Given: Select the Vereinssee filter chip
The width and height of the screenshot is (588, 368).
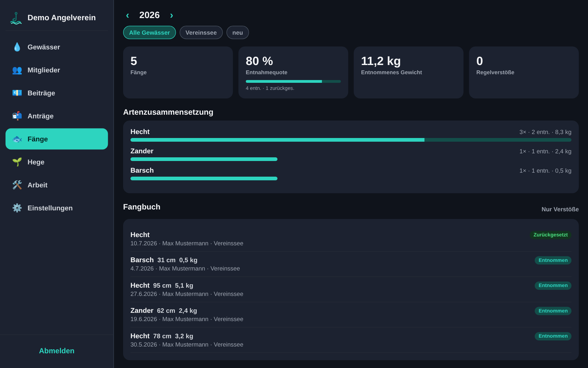Looking at the screenshot, I should 201,33.
